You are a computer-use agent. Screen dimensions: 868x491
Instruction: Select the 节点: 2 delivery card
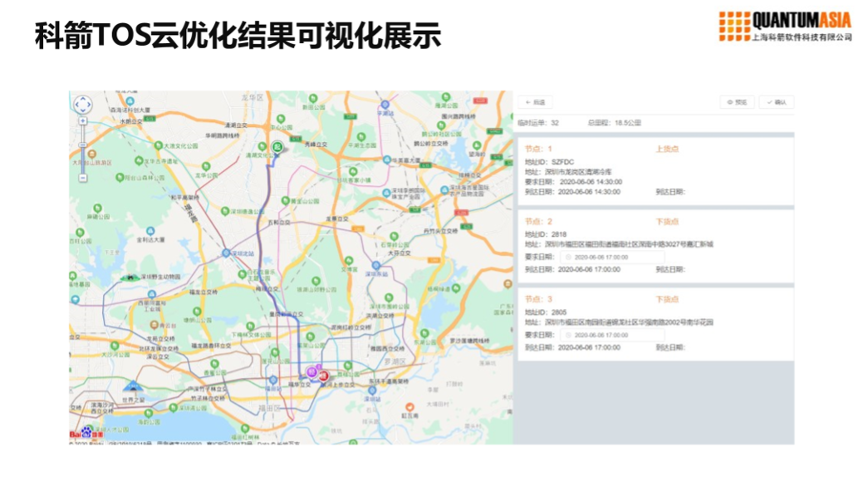click(x=654, y=245)
